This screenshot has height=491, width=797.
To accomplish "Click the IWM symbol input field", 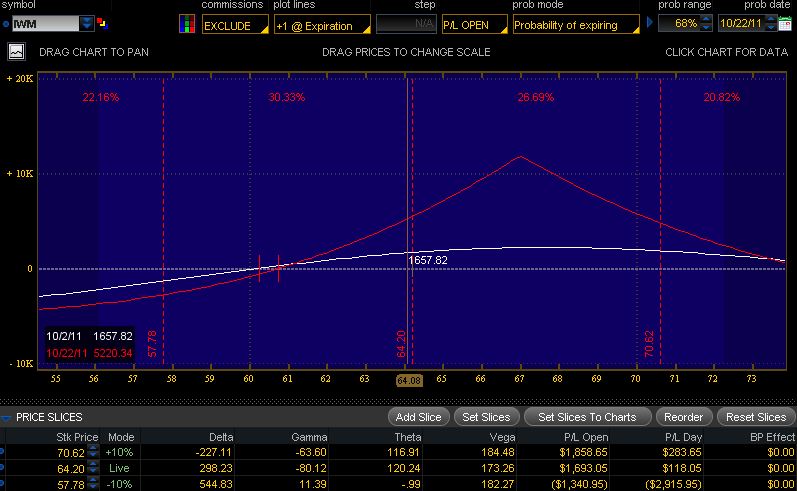I will (x=46, y=23).
